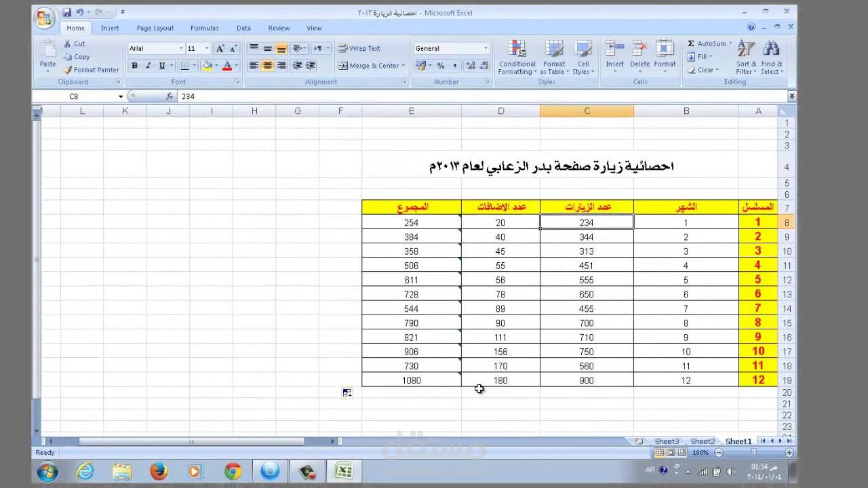Click the Insert Function fx icon
The height and width of the screenshot is (488, 868).
click(x=170, y=96)
